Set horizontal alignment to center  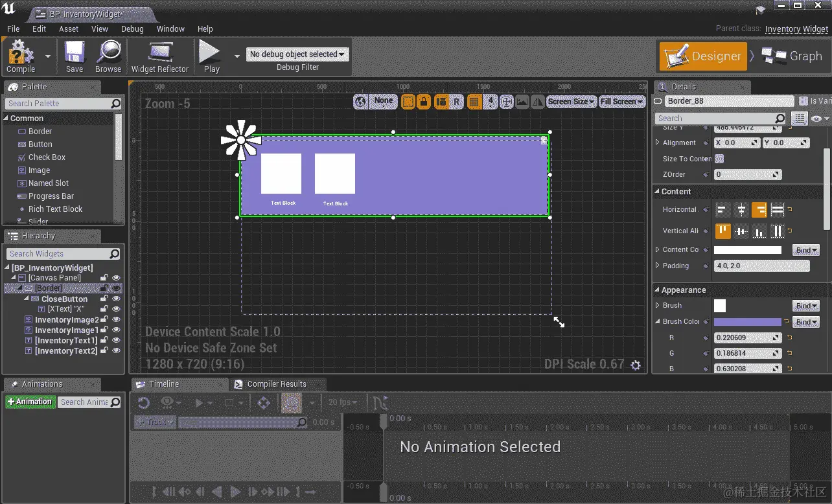pyautogui.click(x=741, y=210)
